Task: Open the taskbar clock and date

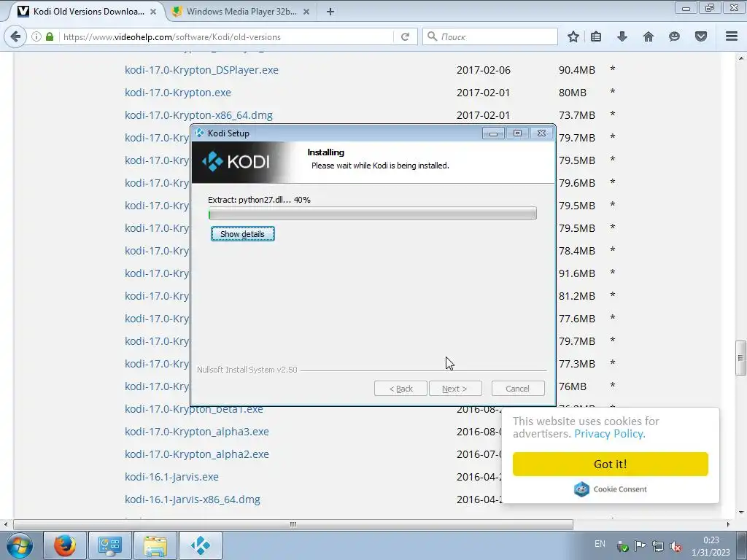Action: tap(711, 546)
